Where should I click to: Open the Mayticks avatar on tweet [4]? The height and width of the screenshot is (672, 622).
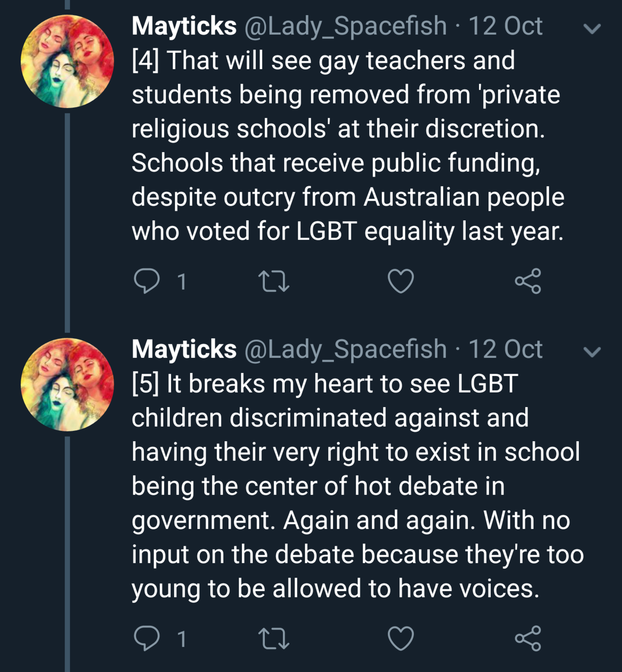[x=67, y=61]
